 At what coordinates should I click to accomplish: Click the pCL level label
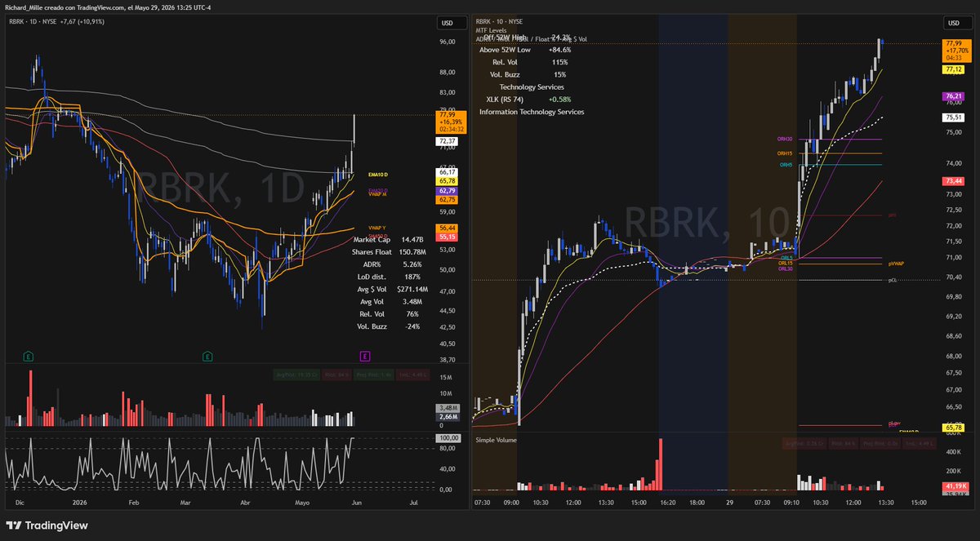tap(893, 280)
